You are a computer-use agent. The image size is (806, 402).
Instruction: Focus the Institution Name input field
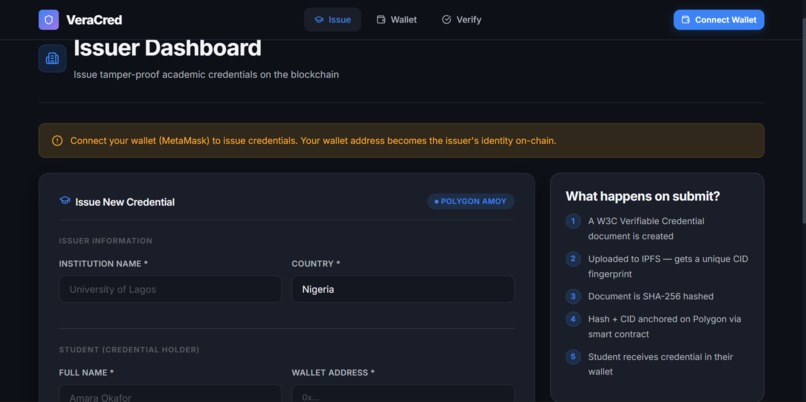170,289
